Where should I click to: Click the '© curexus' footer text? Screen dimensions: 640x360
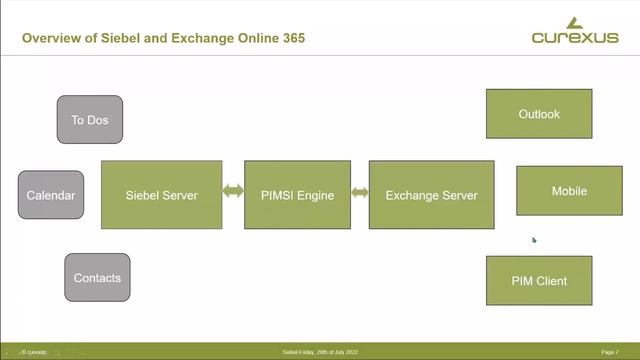34,352
